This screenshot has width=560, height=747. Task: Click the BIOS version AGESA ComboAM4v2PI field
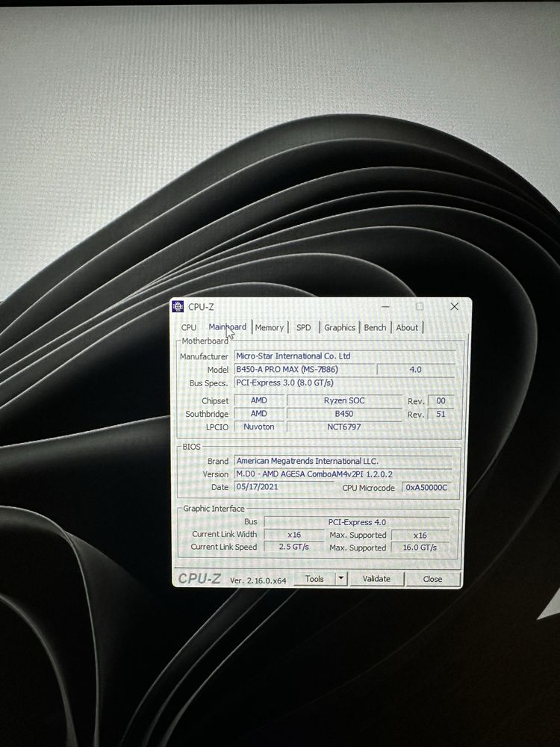point(343,474)
